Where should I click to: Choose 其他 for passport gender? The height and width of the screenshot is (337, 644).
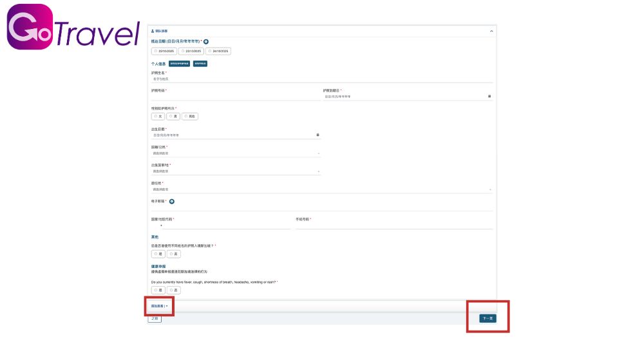point(189,117)
